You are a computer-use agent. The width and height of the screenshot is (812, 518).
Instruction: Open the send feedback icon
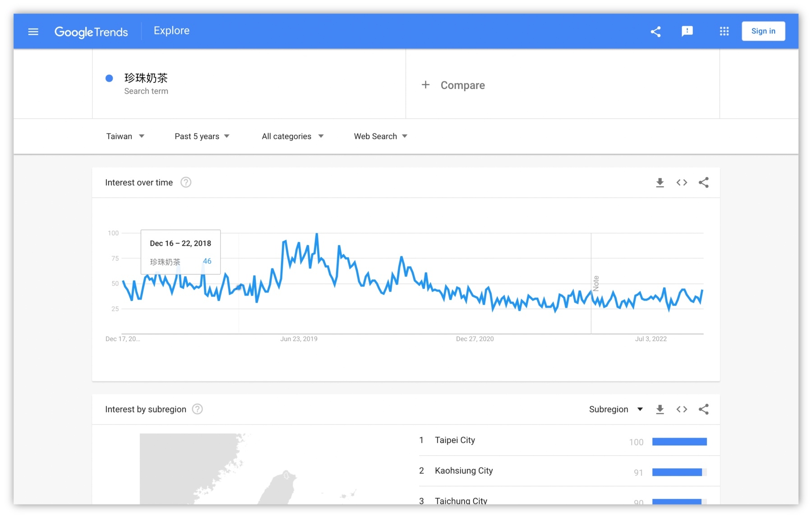687,31
